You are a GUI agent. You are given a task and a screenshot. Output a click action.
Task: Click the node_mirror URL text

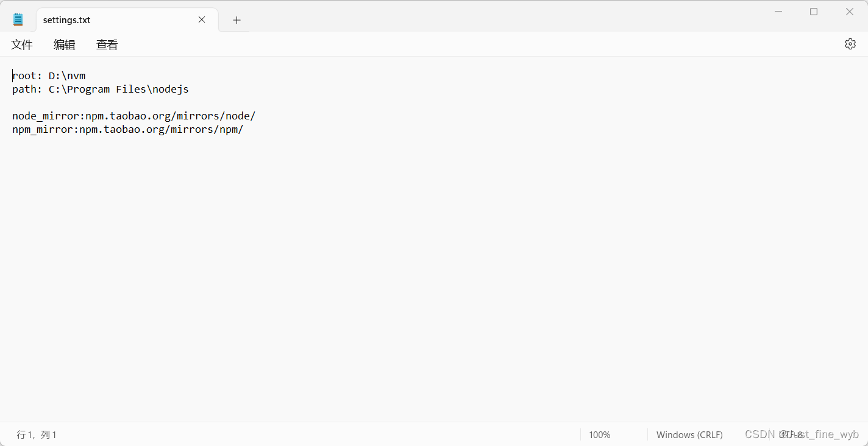pyautogui.click(x=133, y=116)
